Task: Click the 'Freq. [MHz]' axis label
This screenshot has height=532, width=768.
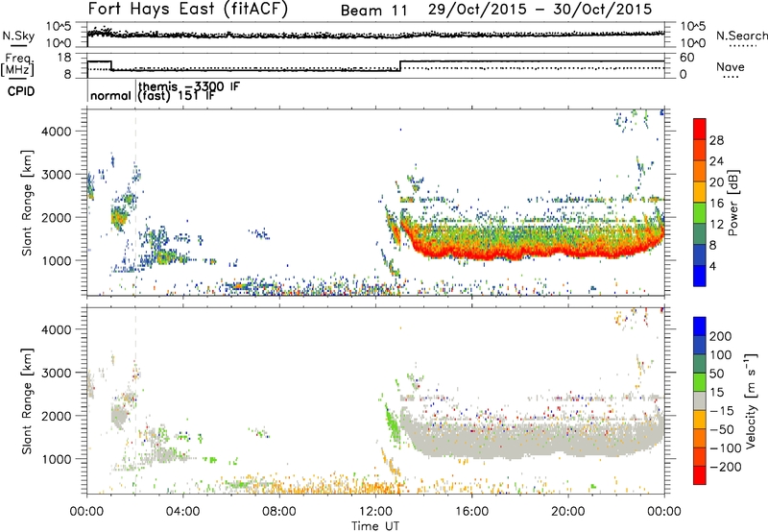Action: pyautogui.click(x=18, y=64)
